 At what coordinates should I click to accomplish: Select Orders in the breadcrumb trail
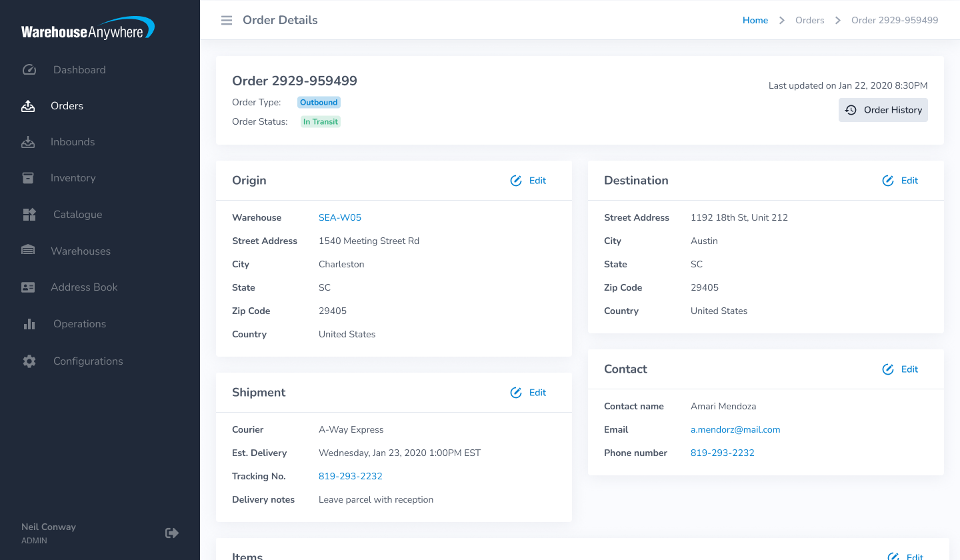pos(809,20)
